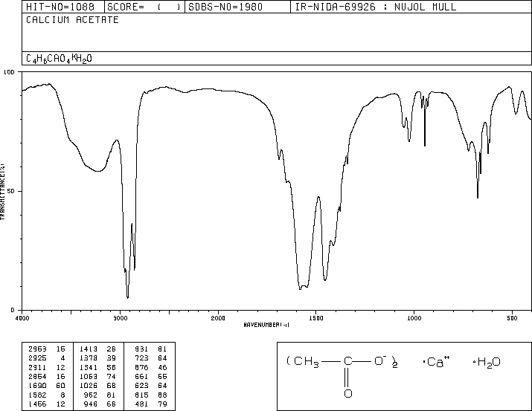Click peak table entry 1466

click(37, 404)
